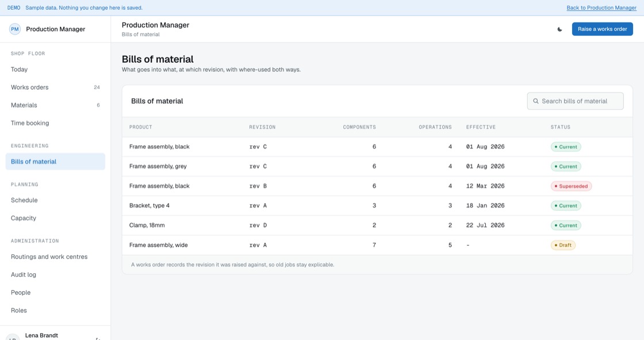Viewport: 644px width, 340px height.
Task: Click the COMPONENTS column header
Action: (x=359, y=127)
